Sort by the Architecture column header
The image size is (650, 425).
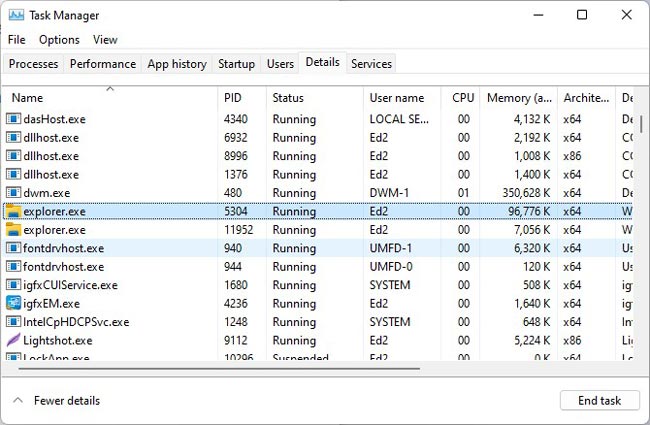[587, 98]
